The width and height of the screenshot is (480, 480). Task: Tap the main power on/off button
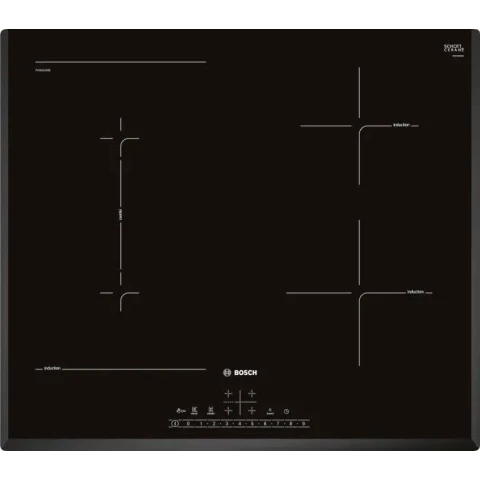pos(175,424)
